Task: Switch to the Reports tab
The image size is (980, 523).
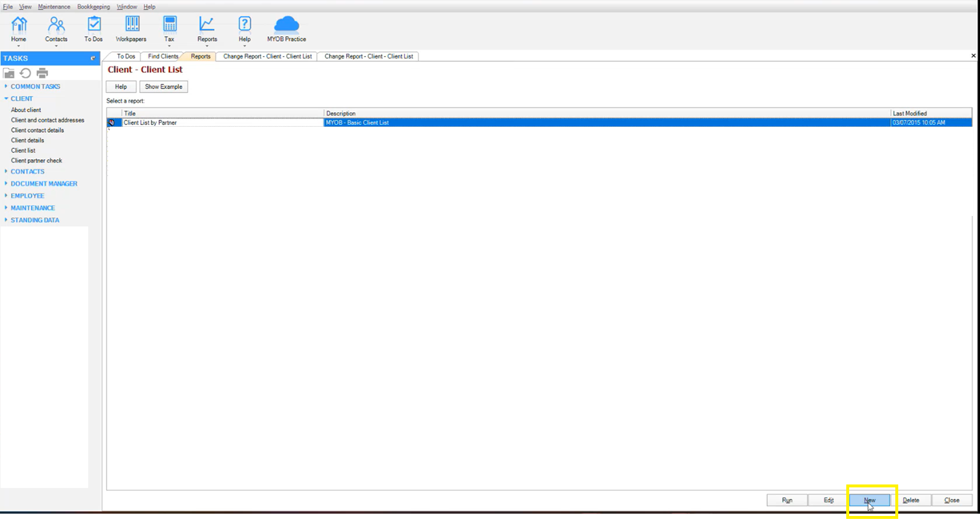Action: click(200, 57)
